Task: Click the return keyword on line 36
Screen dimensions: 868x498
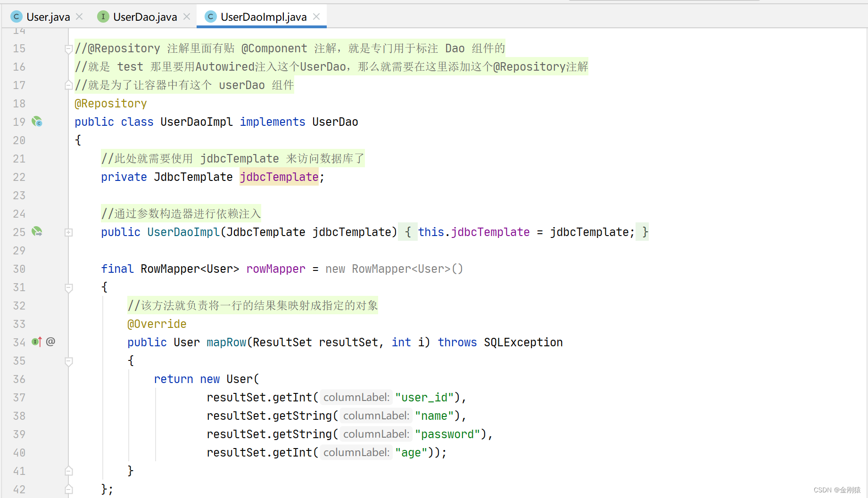Action: click(x=174, y=379)
